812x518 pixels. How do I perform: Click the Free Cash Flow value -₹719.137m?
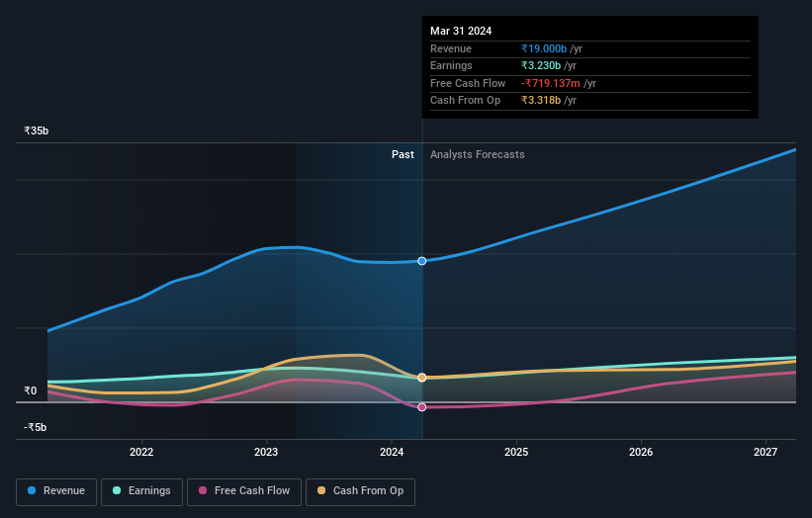click(551, 83)
